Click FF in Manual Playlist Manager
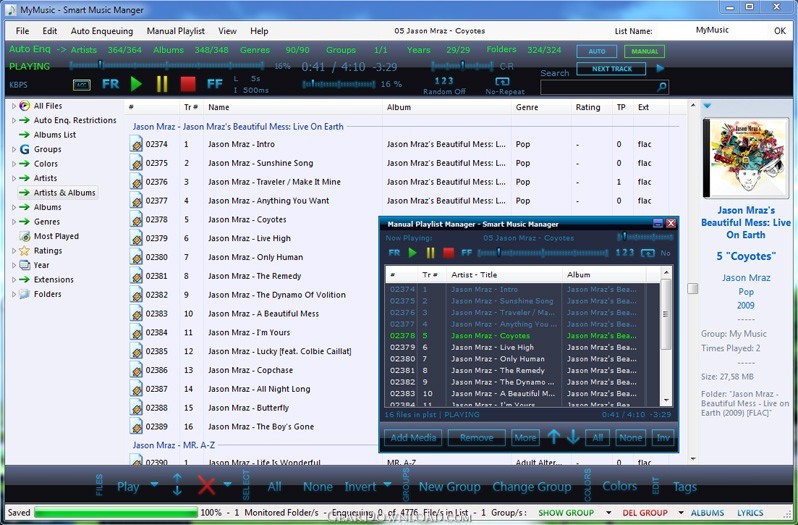The width and height of the screenshot is (798, 525). click(466, 253)
